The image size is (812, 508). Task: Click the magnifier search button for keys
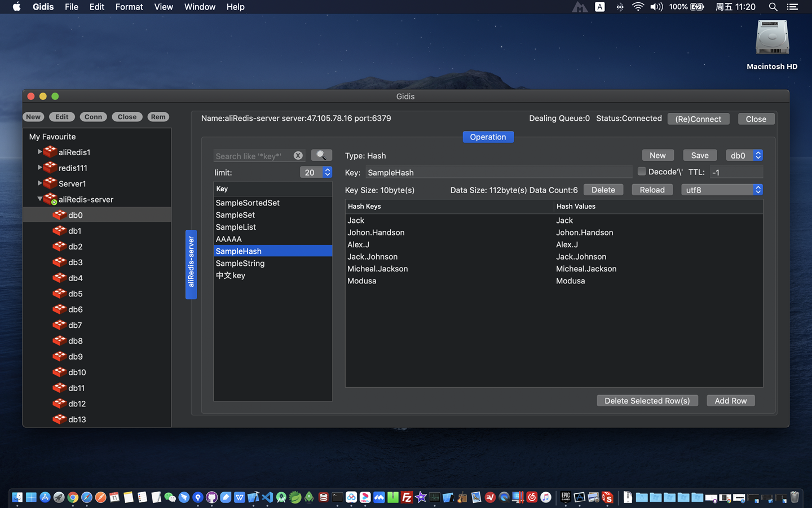(321, 155)
